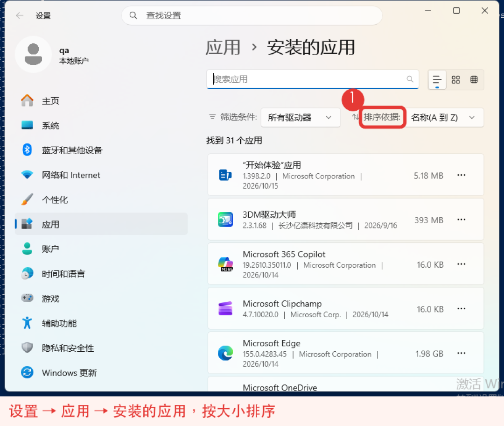The height and width of the screenshot is (426, 504).
Task: Click the 辅助功能 accessibility icon
Action: click(x=27, y=323)
